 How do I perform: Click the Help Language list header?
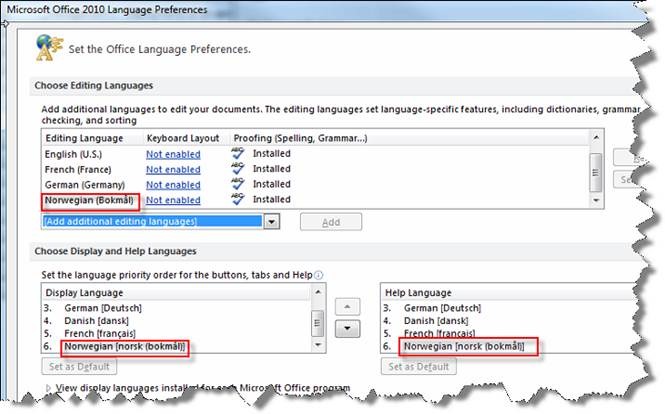coord(509,293)
